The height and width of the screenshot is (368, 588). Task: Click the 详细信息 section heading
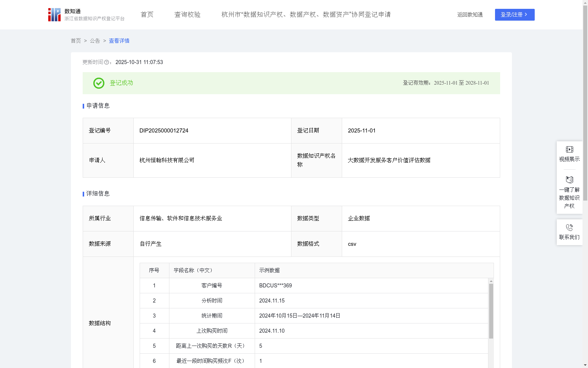tap(98, 194)
